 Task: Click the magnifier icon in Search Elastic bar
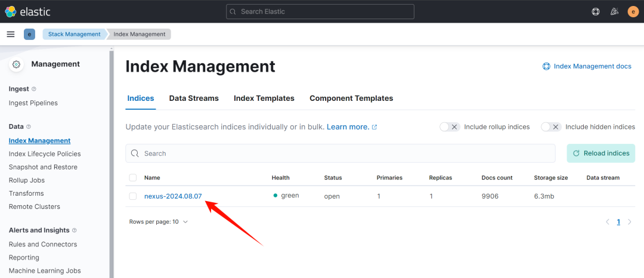coord(233,11)
